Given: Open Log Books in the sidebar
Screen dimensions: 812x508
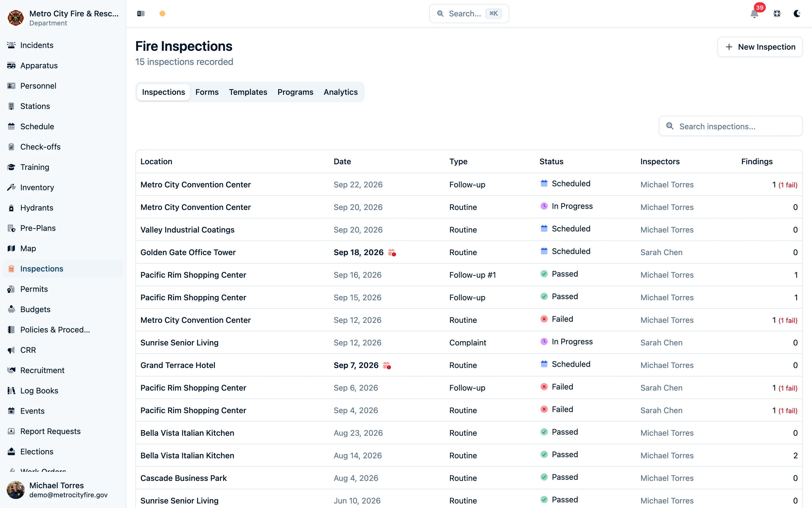Looking at the screenshot, I should click(x=63, y=391).
